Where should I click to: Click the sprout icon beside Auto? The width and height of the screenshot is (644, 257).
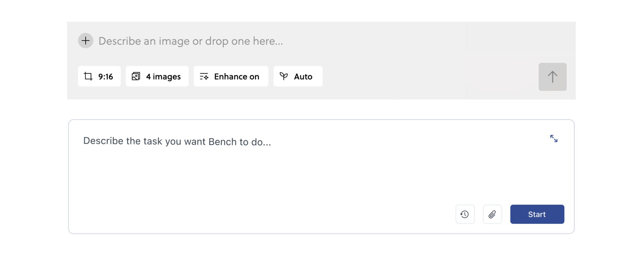[283, 76]
